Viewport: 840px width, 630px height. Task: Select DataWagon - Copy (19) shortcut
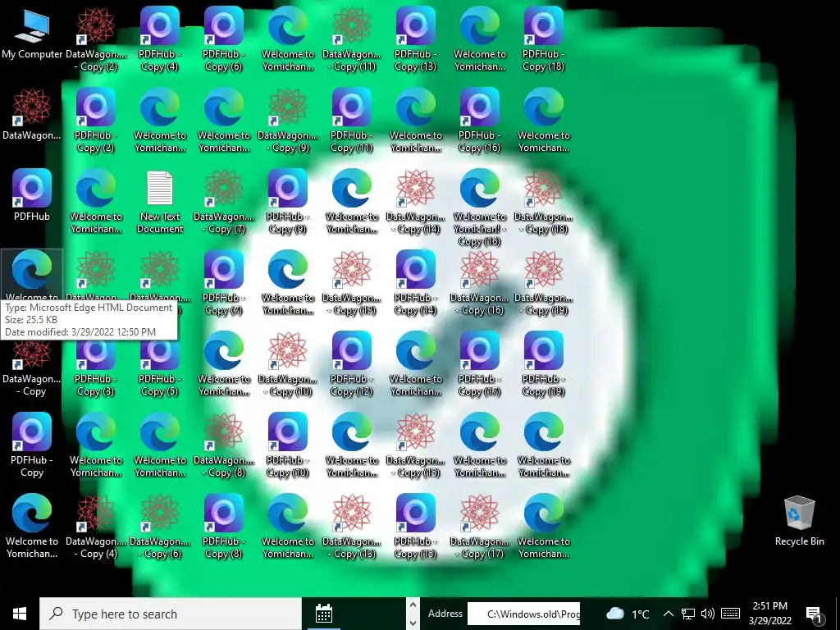tap(543, 283)
